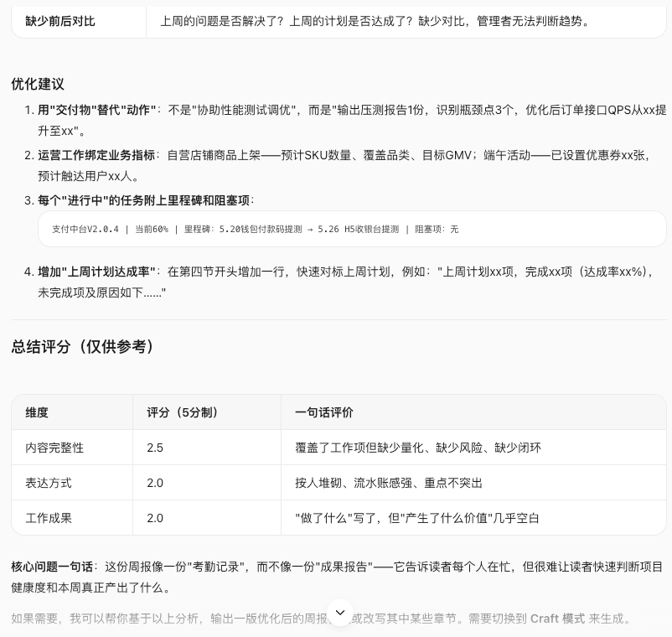The height and width of the screenshot is (637, 672).
Task: Click the sentence starting with 上周的问题是否解决了
Action: pos(376,21)
